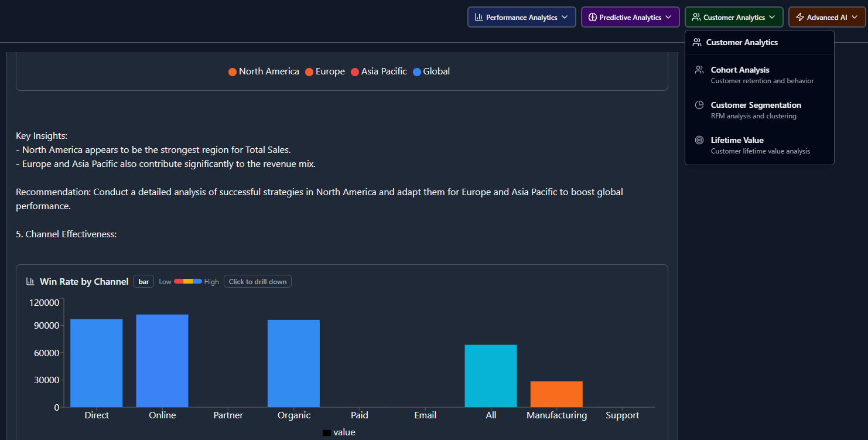Toggle the Global legend visibility
868x440 pixels.
(431, 71)
